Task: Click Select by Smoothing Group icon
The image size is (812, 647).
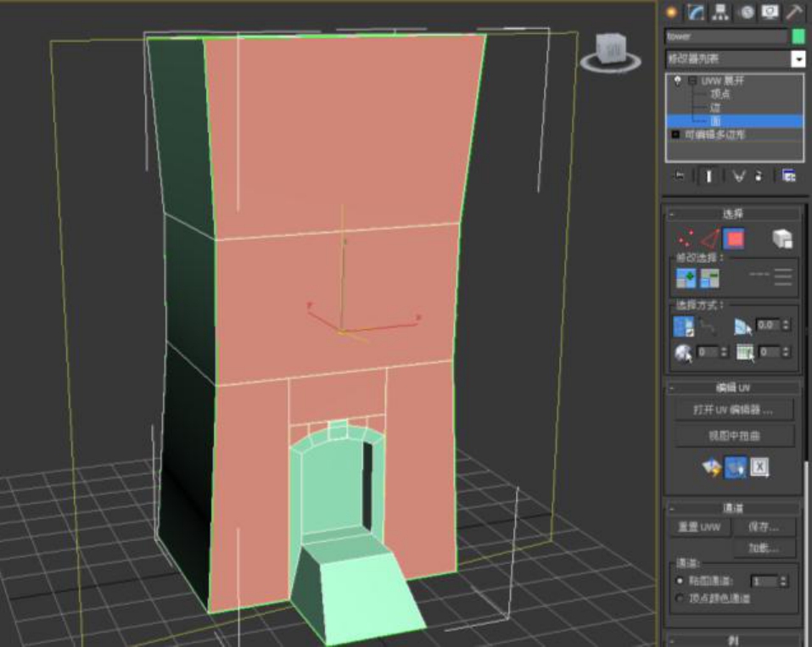Action: [x=745, y=353]
